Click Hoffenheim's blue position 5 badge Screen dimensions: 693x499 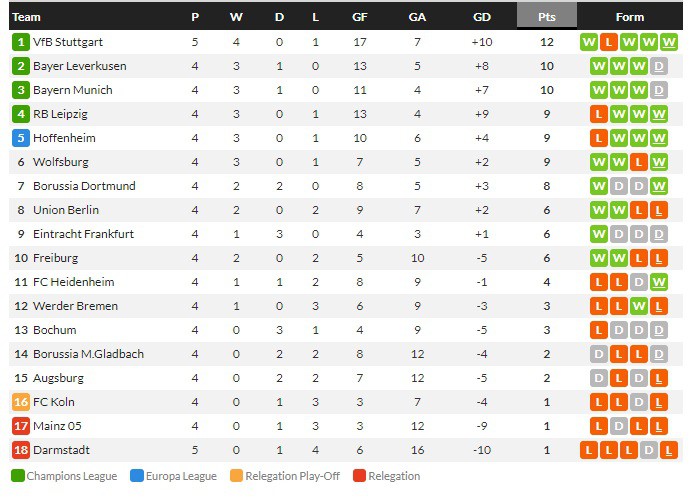coord(21,138)
